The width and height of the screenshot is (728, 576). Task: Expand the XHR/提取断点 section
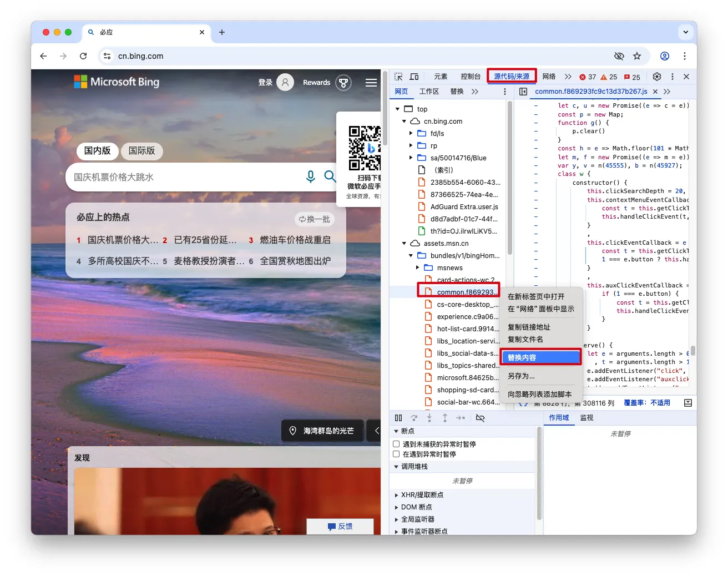pos(396,495)
